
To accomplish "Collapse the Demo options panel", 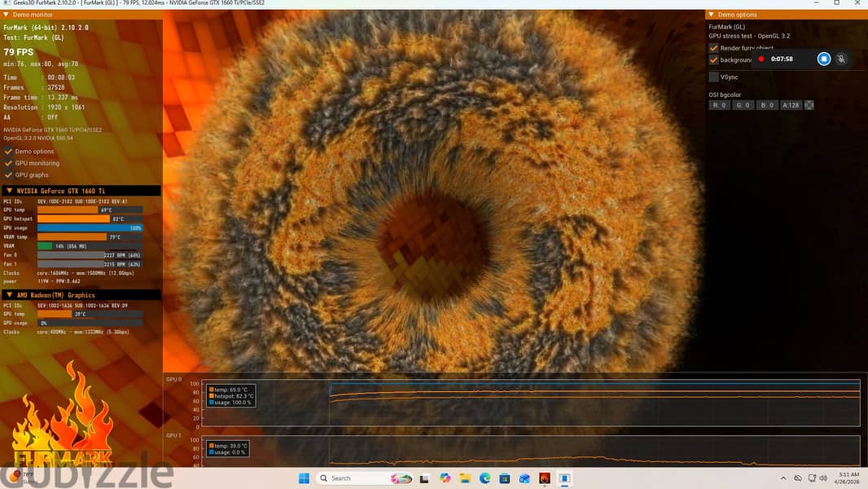I will pyautogui.click(x=712, y=15).
